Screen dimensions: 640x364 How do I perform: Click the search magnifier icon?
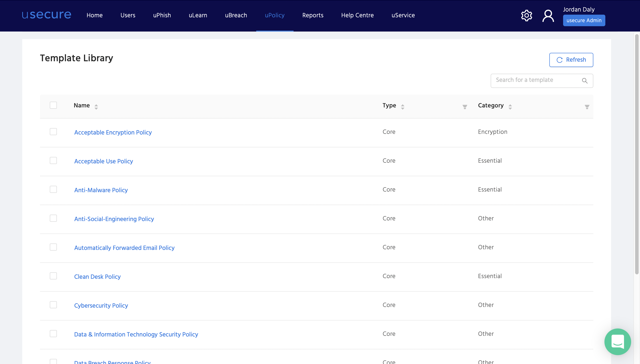coord(584,81)
